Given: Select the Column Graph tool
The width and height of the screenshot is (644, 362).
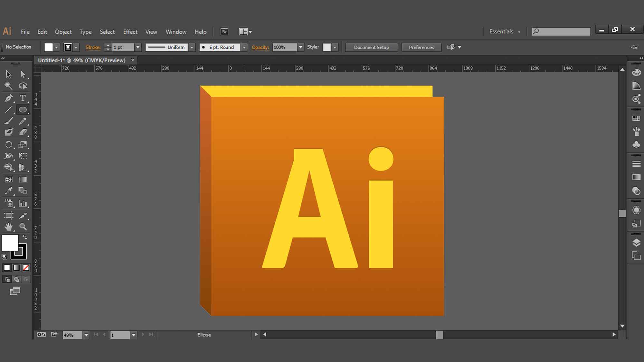Looking at the screenshot, I should pos(23,203).
